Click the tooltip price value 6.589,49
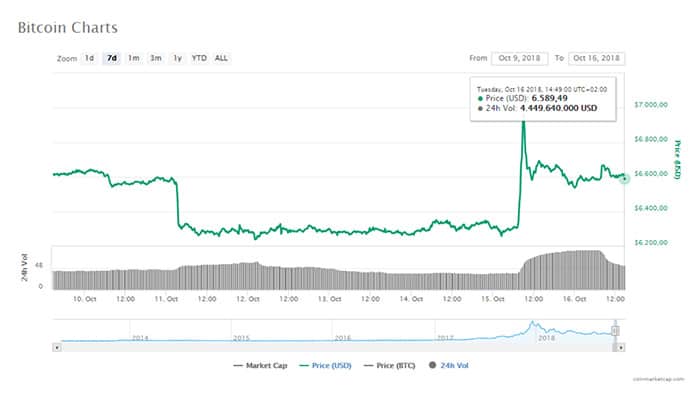Viewport: 700px width, 399px height. coord(550,98)
